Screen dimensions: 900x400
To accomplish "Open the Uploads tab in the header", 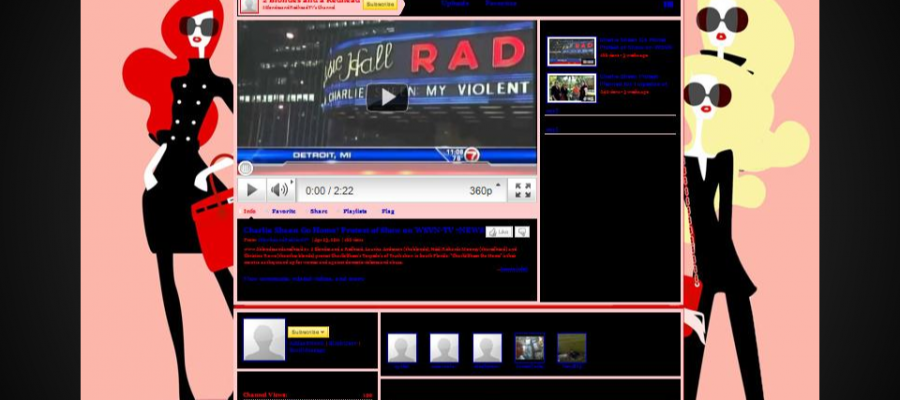I will point(455,3).
